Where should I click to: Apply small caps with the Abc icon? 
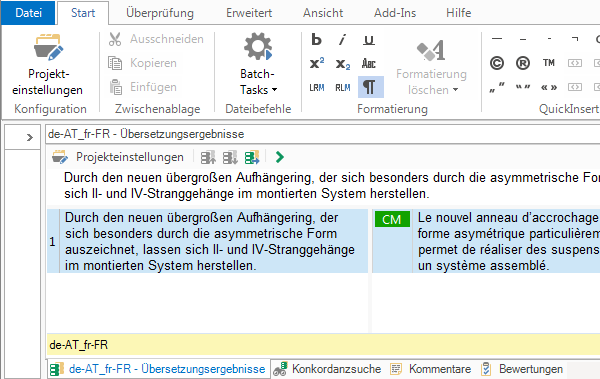pos(369,64)
